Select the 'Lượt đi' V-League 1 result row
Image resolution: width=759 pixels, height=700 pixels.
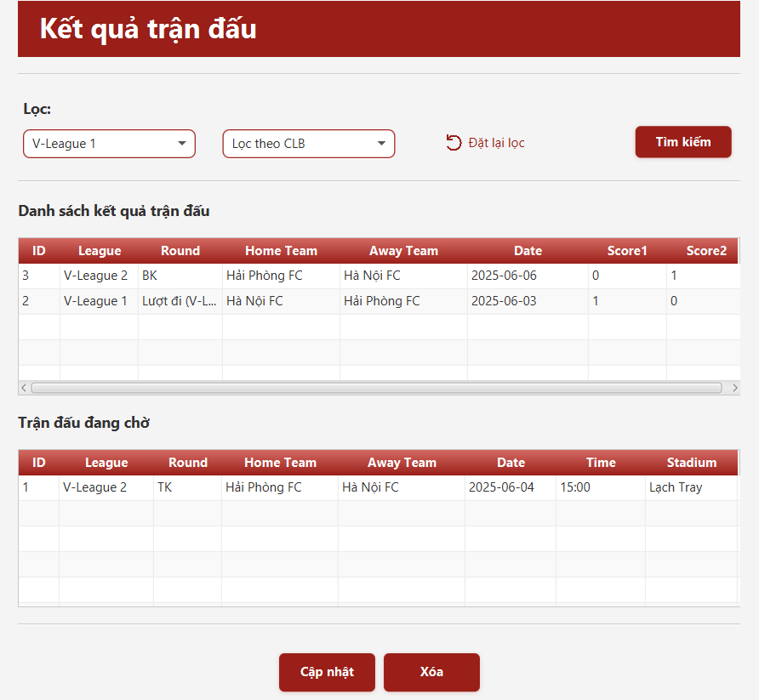pos(255,301)
